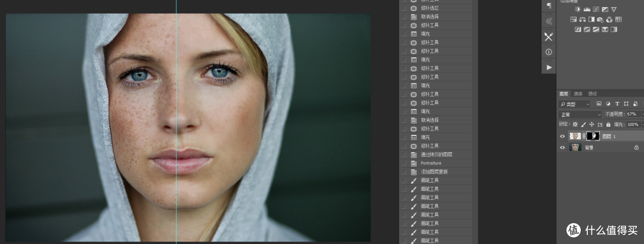Toggle artboard auto-nesting lock icon
The height and width of the screenshot is (244, 644).
tap(600, 125)
